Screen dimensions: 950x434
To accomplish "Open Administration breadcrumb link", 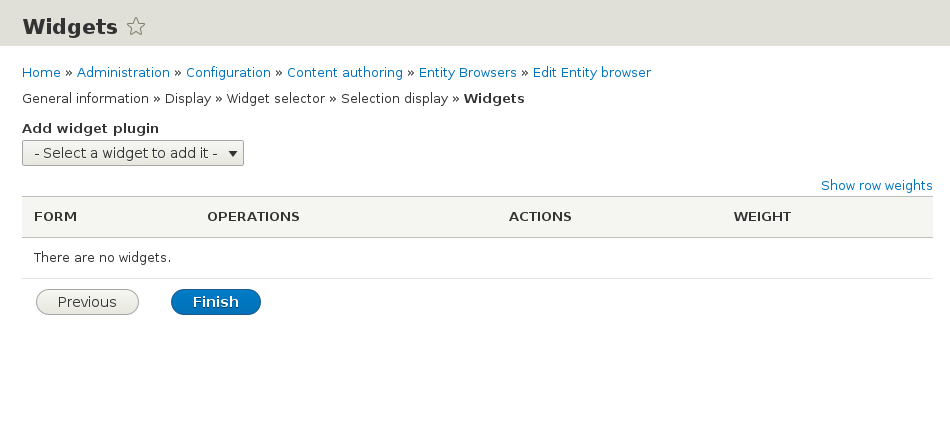I will pyautogui.click(x=123, y=72).
